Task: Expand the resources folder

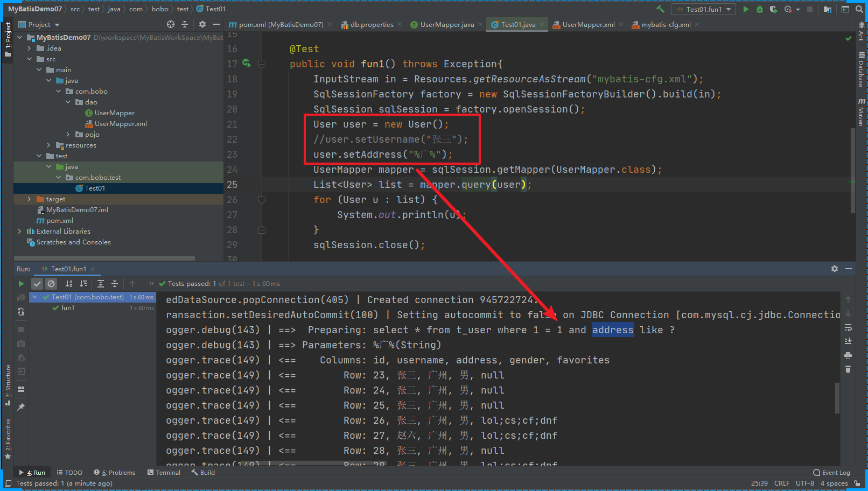Action: 49,145
